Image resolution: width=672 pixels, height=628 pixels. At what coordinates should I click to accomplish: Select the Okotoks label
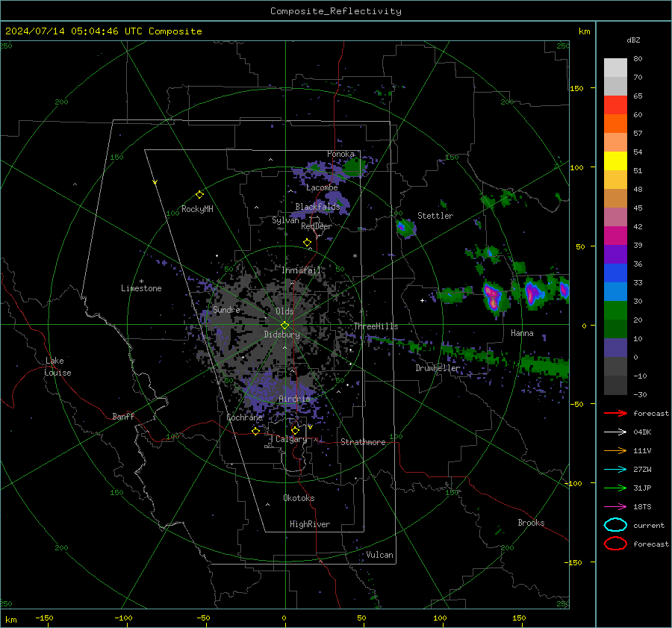tap(299, 498)
